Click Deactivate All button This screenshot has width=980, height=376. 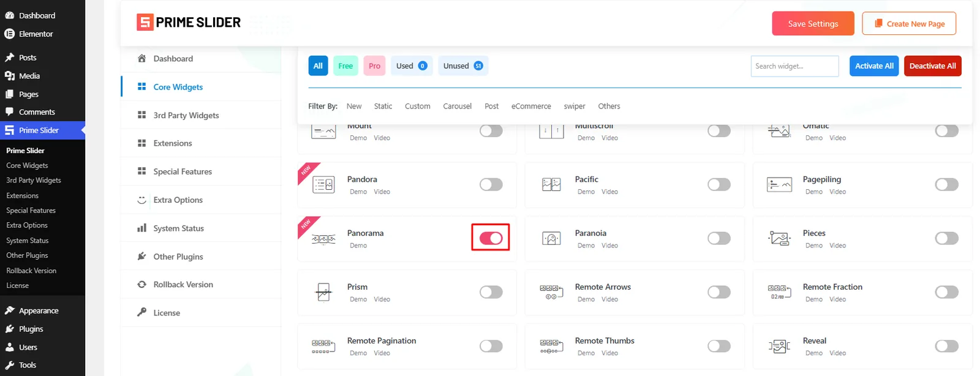[932, 66]
